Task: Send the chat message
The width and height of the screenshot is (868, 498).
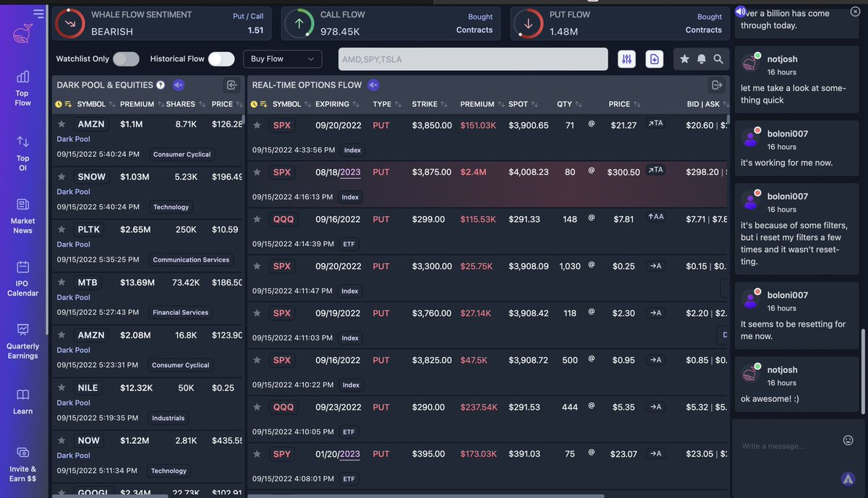Action: [848, 478]
